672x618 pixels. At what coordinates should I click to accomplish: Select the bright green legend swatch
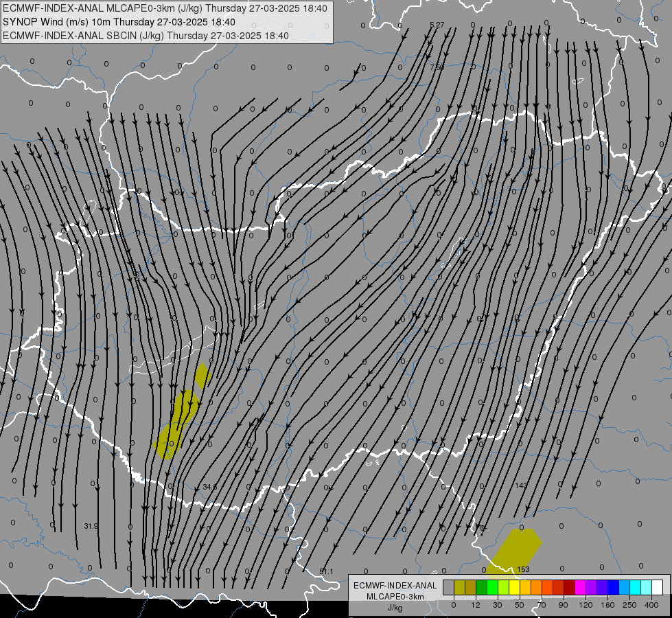click(x=493, y=587)
